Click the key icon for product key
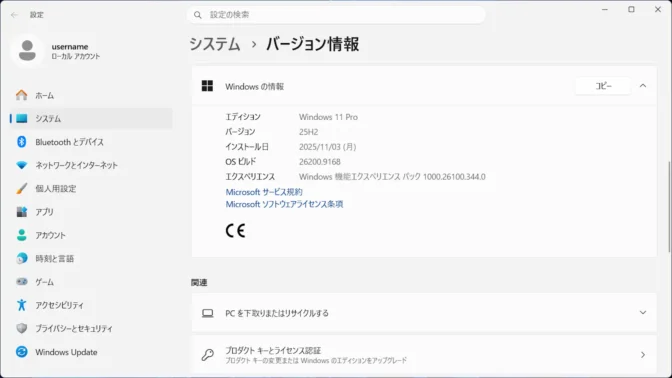The image size is (672, 378). 207,355
